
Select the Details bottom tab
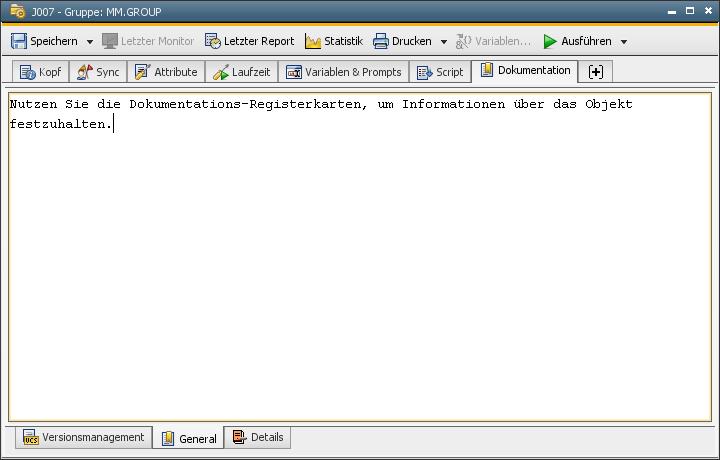[258, 437]
